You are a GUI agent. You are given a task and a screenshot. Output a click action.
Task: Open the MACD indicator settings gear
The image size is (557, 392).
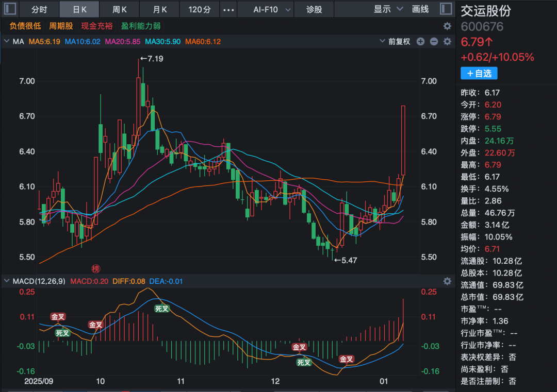pos(447,281)
